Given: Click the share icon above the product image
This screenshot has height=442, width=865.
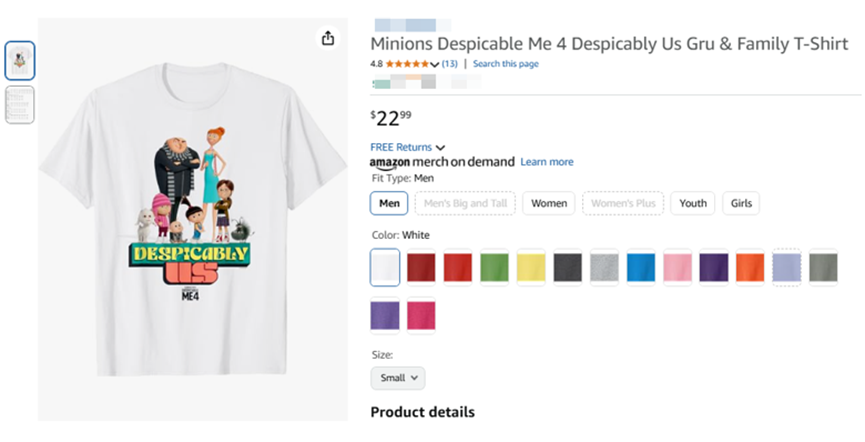Looking at the screenshot, I should point(327,39).
